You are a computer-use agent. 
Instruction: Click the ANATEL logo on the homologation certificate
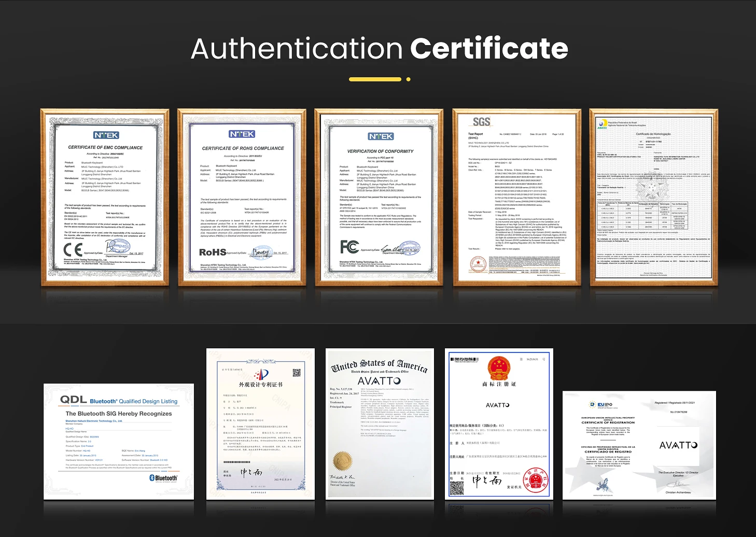[602, 125]
